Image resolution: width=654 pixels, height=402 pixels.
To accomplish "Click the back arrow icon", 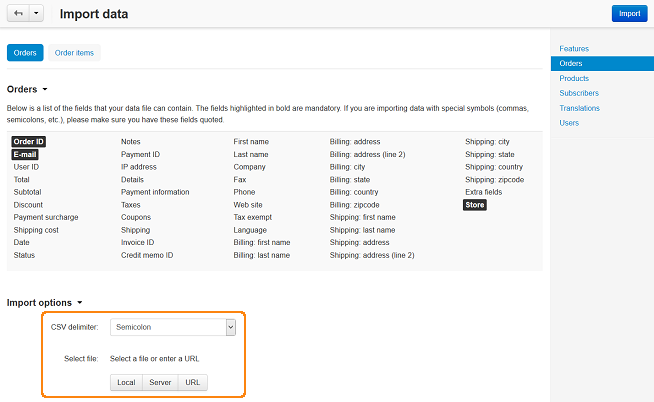I will pyautogui.click(x=18, y=13).
